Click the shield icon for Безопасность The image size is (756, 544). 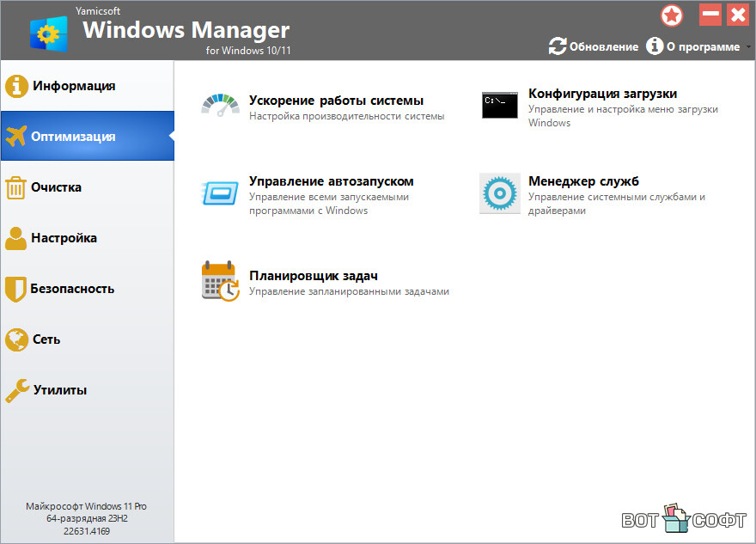tap(15, 289)
